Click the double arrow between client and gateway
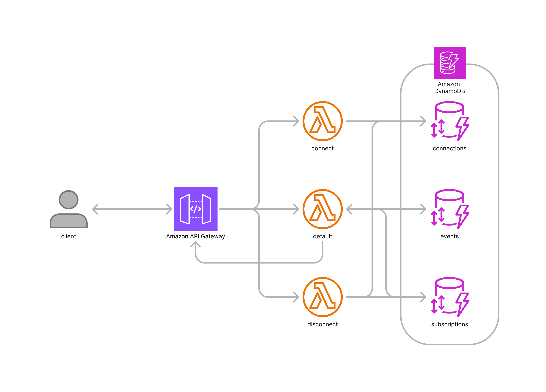This screenshot has height=392, width=546. coord(132,209)
